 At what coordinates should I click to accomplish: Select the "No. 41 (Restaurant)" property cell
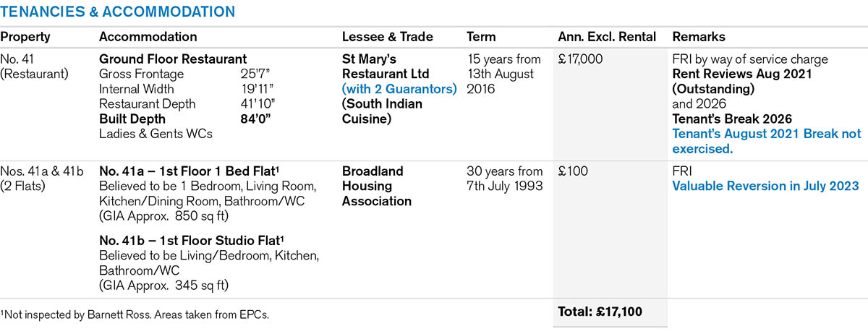(x=35, y=67)
